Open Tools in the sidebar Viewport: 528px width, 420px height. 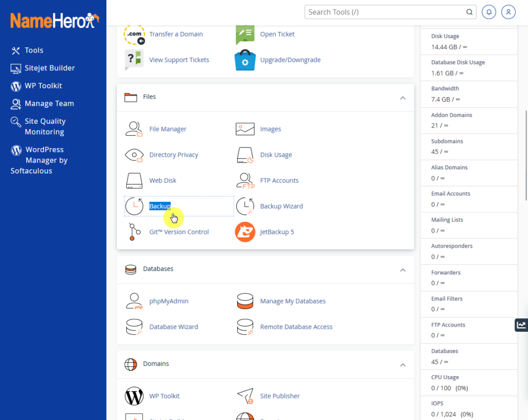click(x=27, y=51)
